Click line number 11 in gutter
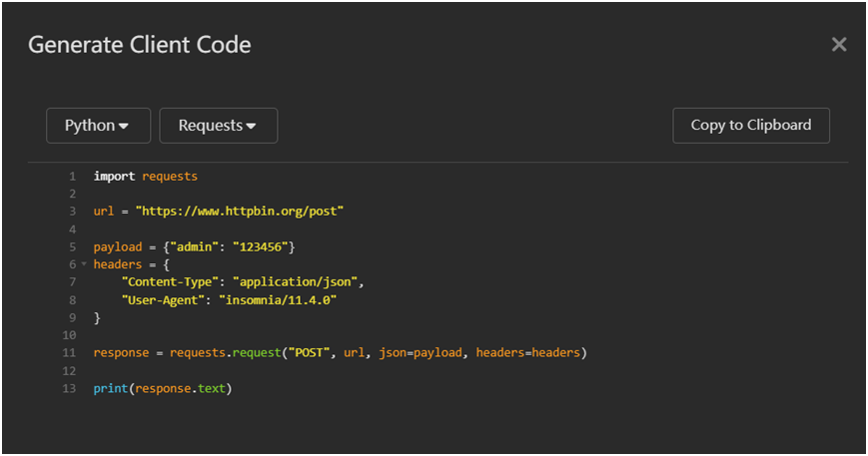The height and width of the screenshot is (456, 868). click(x=69, y=352)
